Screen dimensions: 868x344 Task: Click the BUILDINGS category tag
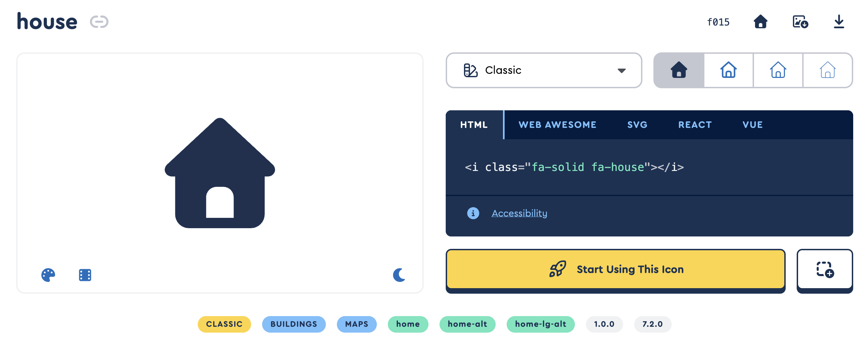tap(293, 324)
